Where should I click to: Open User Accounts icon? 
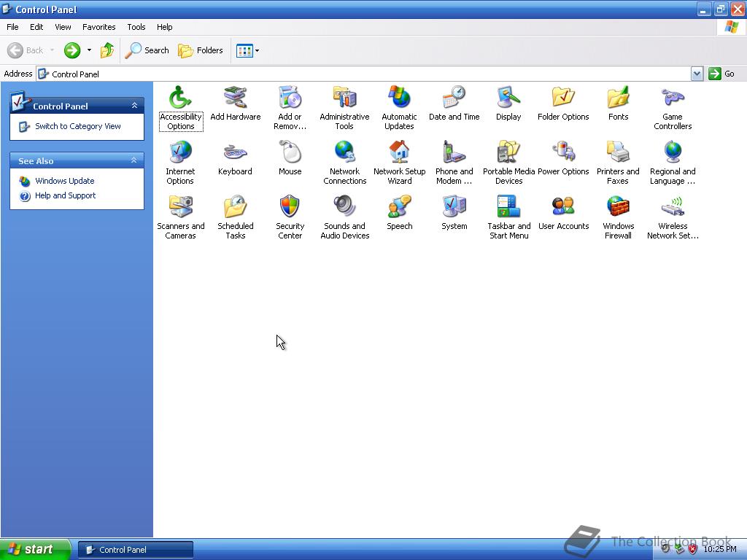pos(563,207)
